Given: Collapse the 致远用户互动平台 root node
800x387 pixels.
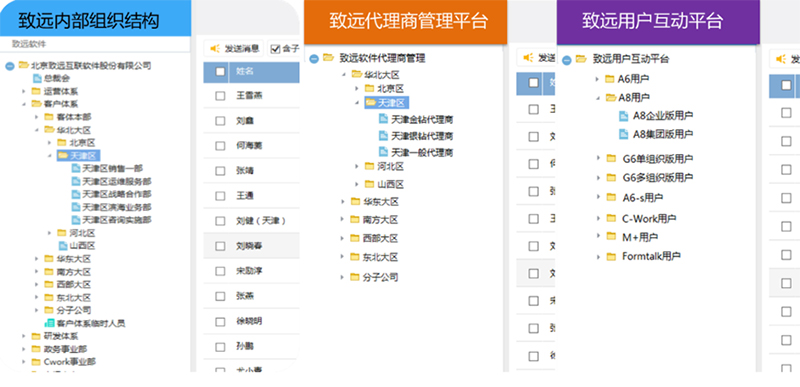Looking at the screenshot, I should pos(566,61).
